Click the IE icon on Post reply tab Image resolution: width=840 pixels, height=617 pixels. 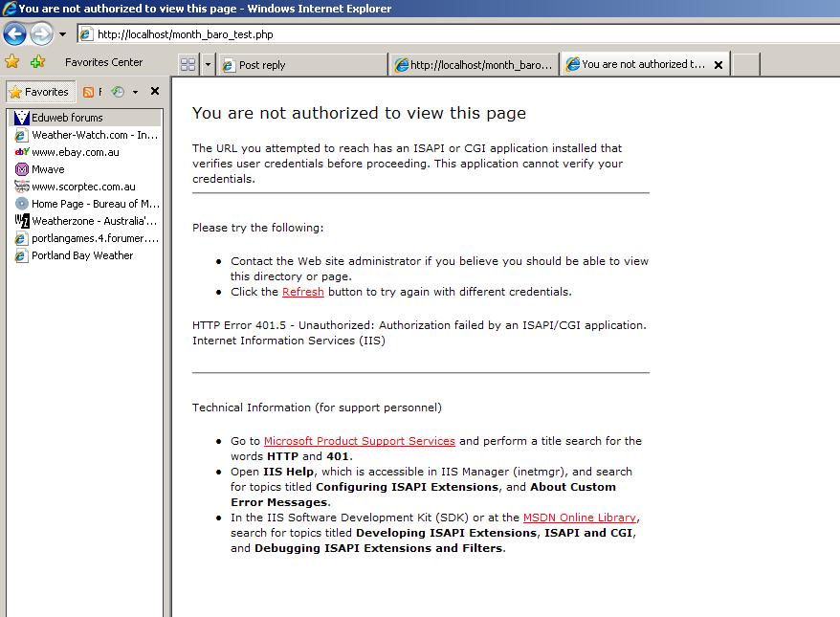229,65
